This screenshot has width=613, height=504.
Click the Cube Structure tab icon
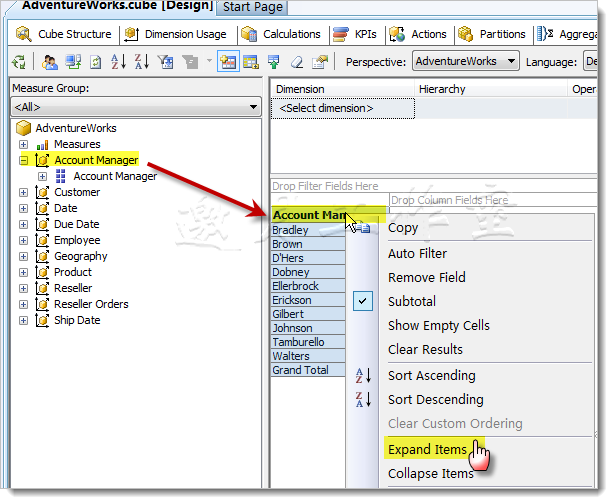(23, 34)
